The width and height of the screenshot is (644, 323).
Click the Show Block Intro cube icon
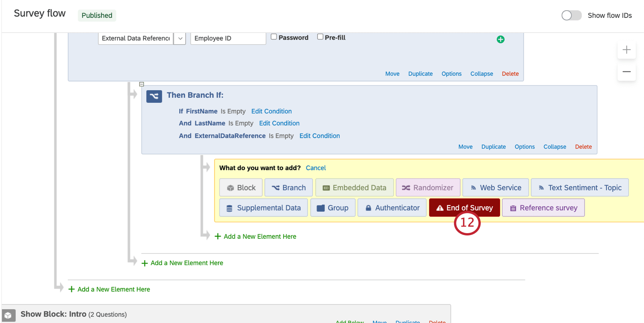tap(8, 315)
